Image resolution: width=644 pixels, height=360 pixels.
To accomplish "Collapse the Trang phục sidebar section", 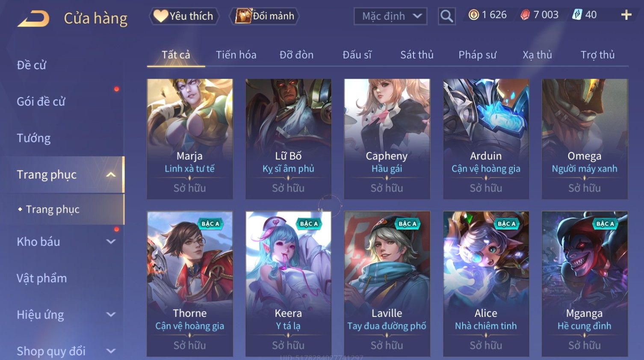I will coord(111,174).
